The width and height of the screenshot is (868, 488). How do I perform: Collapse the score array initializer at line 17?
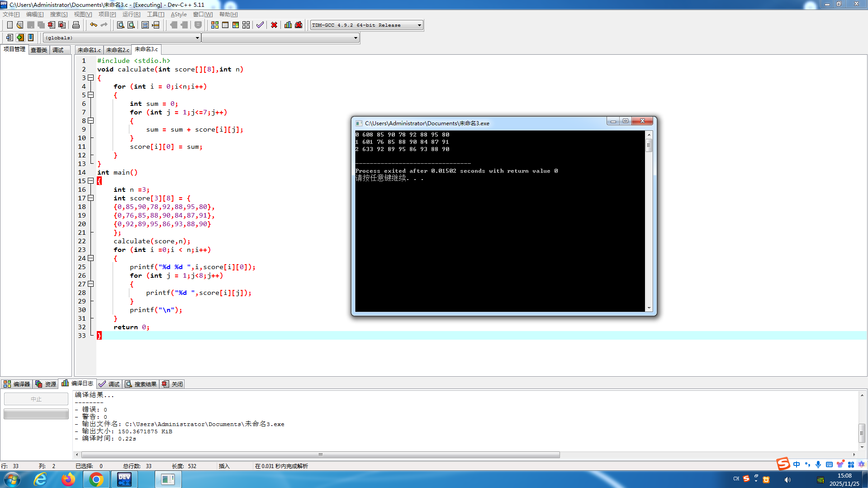point(91,198)
